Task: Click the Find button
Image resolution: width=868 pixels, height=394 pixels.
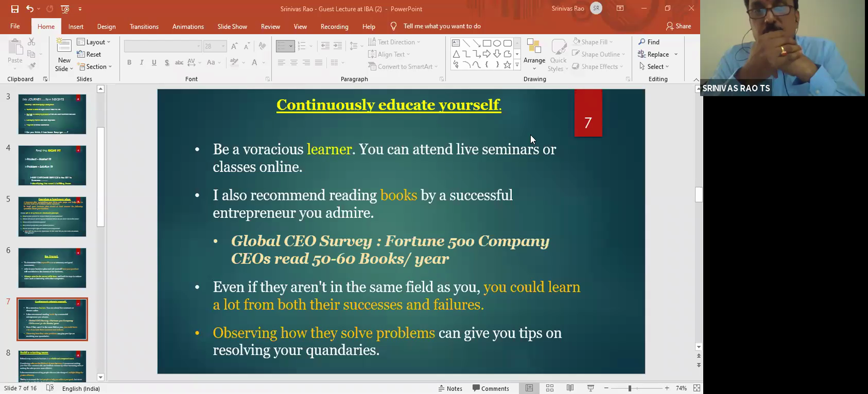Action: [x=649, y=42]
